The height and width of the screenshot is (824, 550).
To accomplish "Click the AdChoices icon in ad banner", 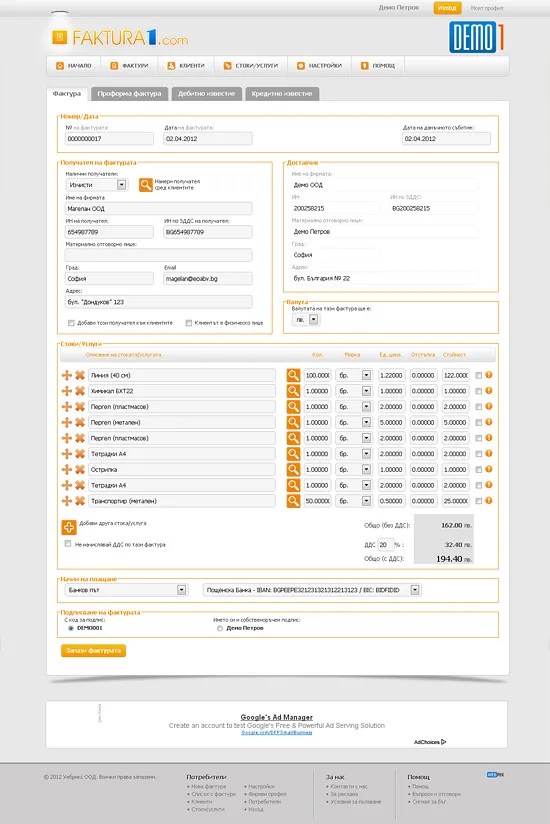I will tap(443, 742).
